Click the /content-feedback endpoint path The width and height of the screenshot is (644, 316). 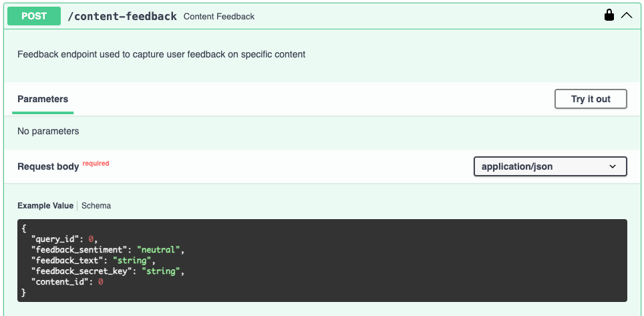click(122, 16)
